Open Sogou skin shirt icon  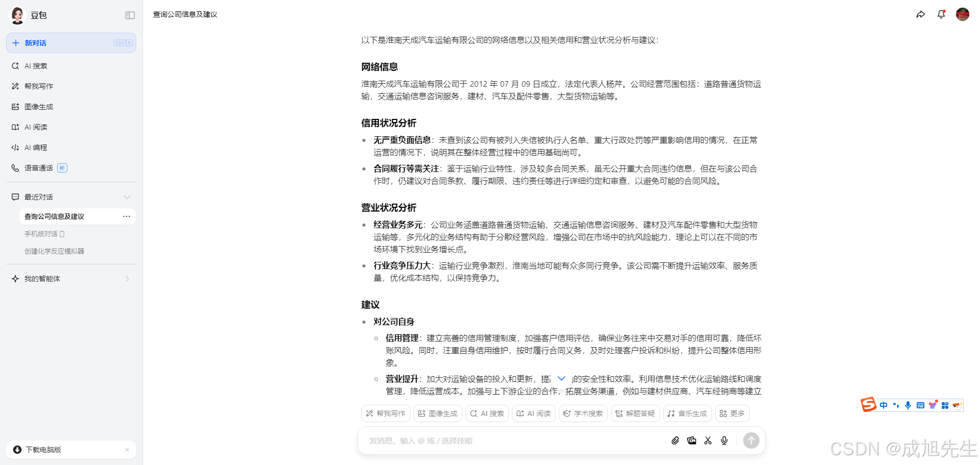click(x=933, y=405)
